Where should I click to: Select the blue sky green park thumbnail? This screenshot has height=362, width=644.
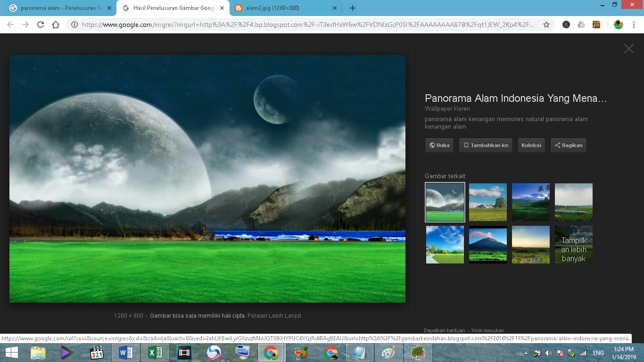(445, 245)
